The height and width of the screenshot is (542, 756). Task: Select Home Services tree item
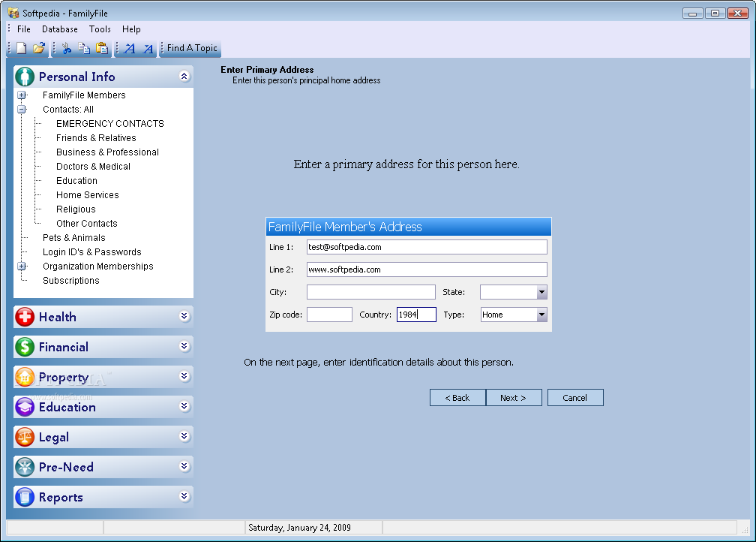point(87,194)
